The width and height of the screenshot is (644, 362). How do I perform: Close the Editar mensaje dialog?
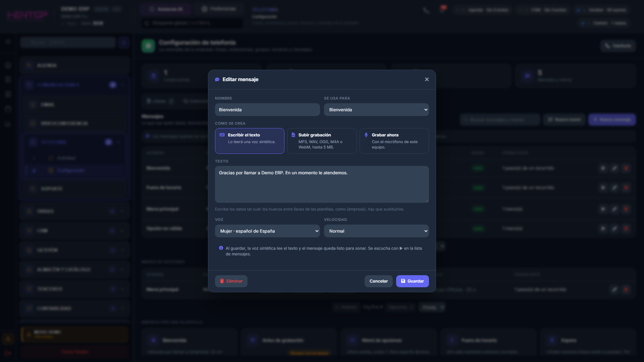click(427, 79)
